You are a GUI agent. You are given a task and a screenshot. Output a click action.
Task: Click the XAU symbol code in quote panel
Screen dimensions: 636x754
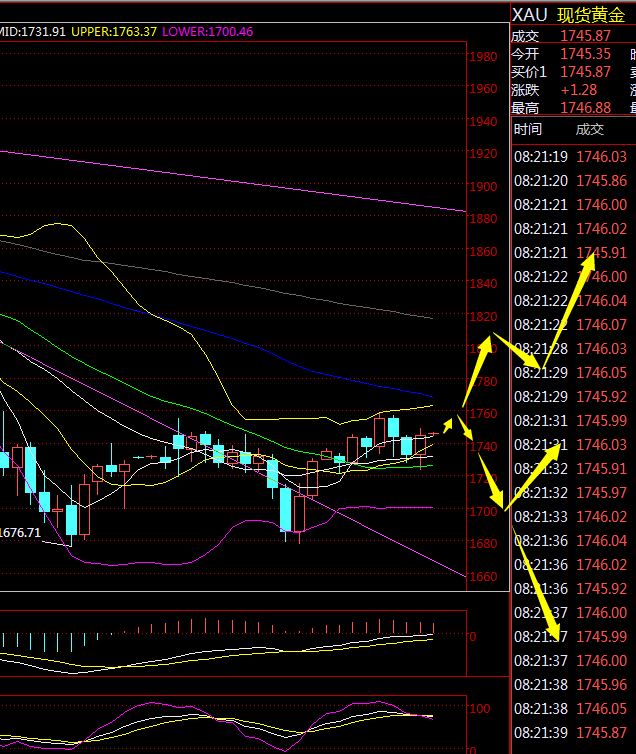(529, 14)
